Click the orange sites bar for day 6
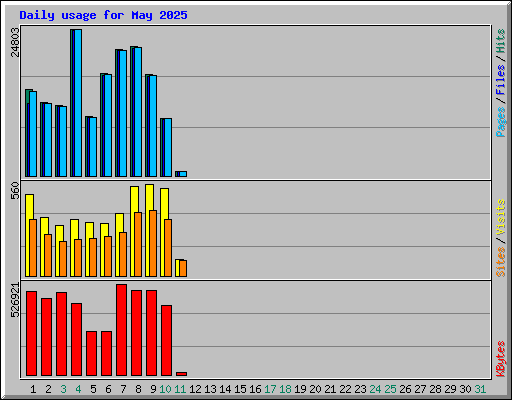Image resolution: width=512 pixels, height=400 pixels. (108, 256)
